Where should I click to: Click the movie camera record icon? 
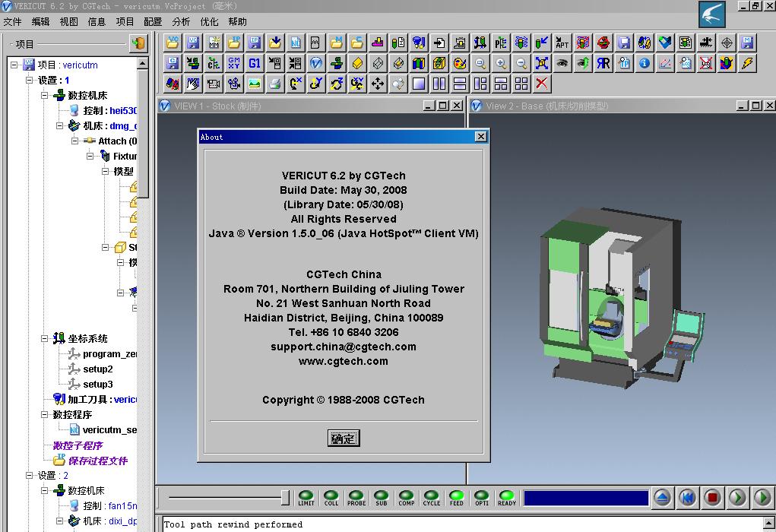(x=214, y=84)
